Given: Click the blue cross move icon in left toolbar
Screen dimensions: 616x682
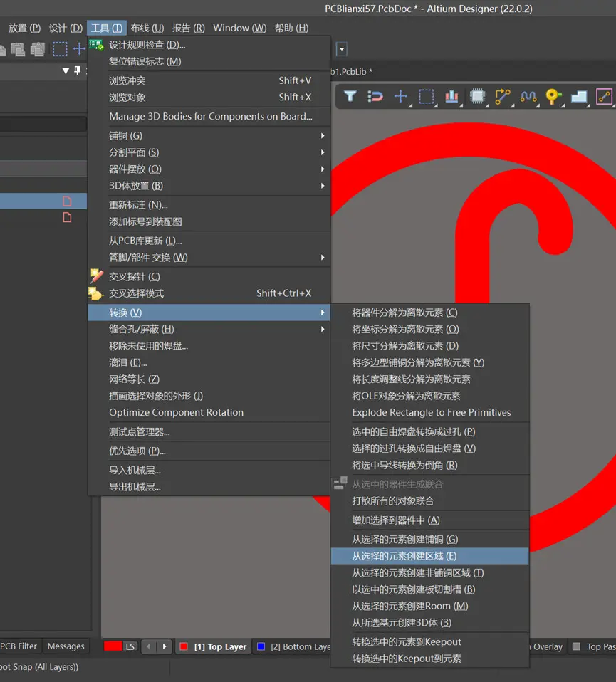Looking at the screenshot, I should pyautogui.click(x=79, y=48).
